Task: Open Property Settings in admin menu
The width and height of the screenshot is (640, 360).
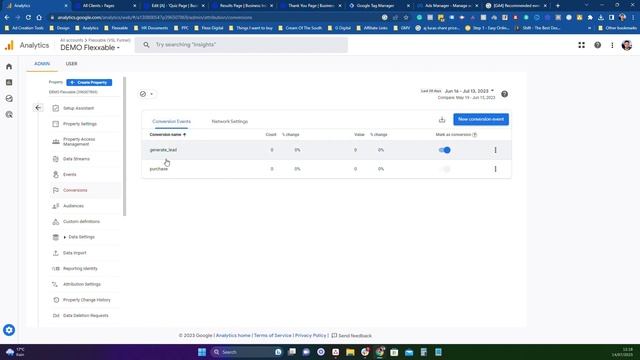Action: 80,124
